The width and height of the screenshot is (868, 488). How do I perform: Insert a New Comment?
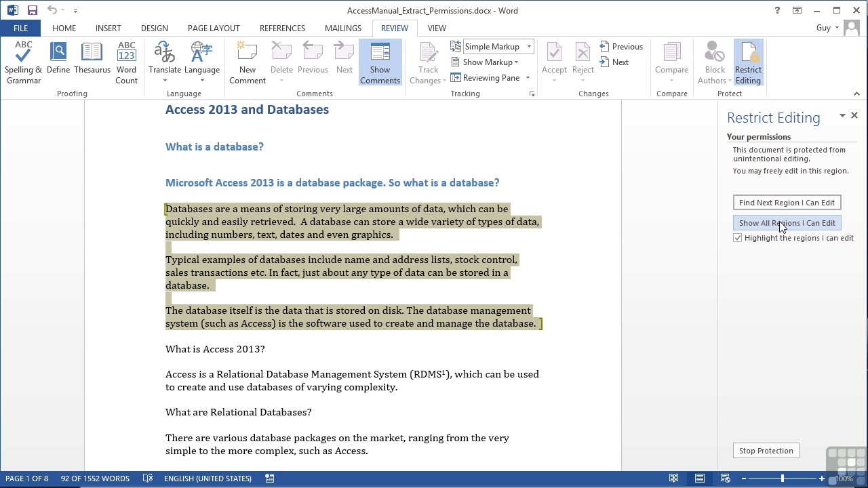pyautogui.click(x=248, y=62)
